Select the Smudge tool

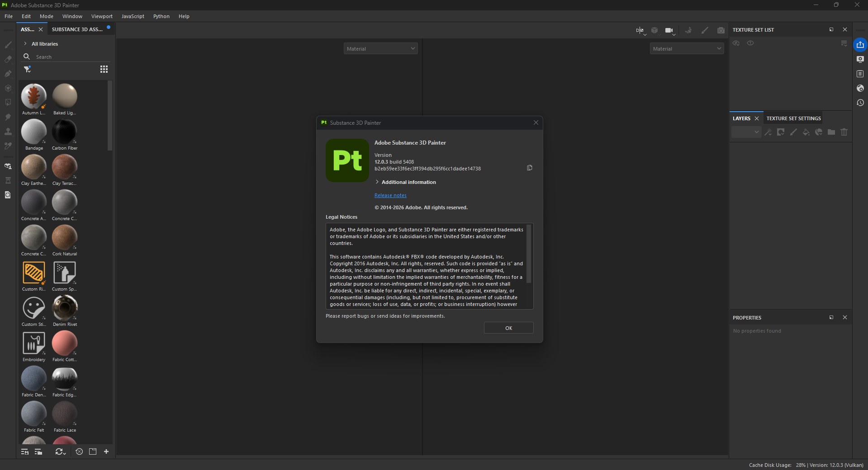(8, 117)
